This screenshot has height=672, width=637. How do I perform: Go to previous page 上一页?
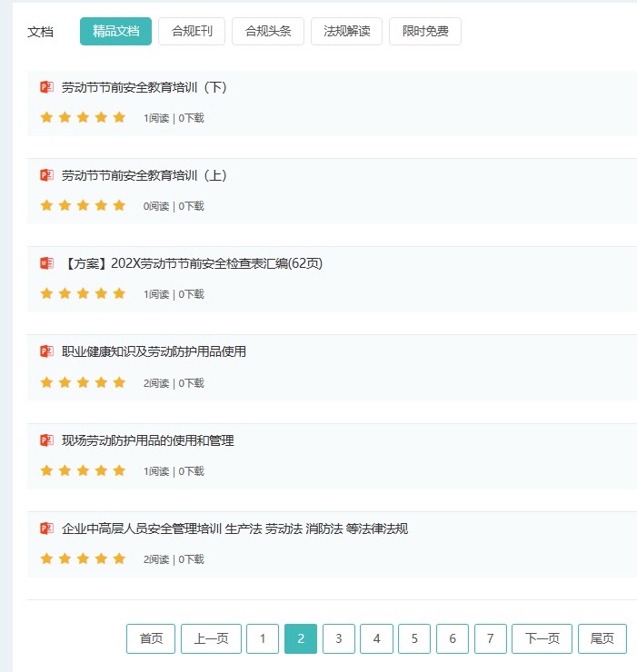(211, 638)
